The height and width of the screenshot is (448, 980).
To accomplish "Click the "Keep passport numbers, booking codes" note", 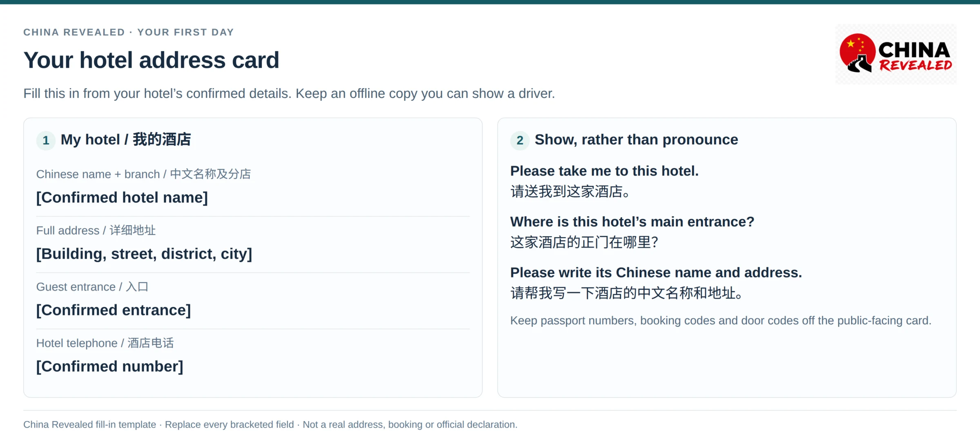I will point(721,321).
